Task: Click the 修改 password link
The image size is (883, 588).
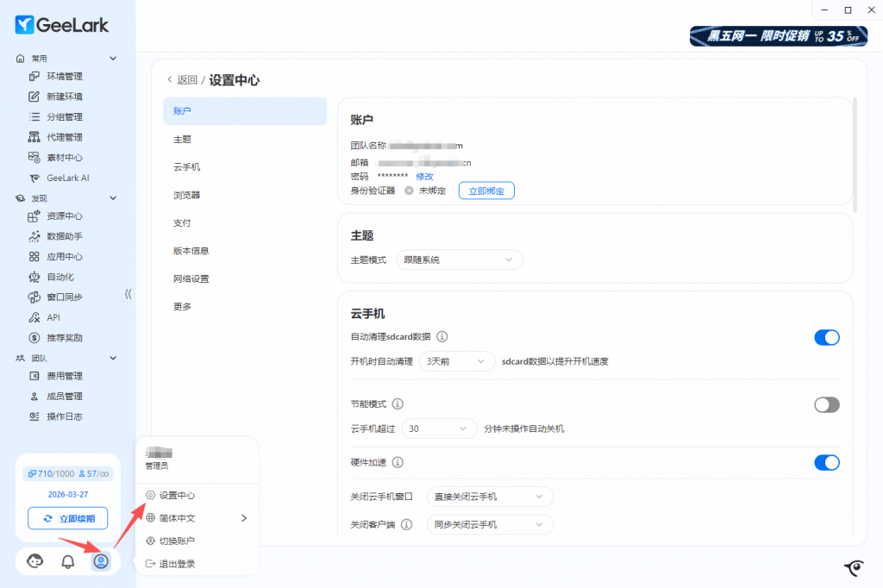Action: (x=424, y=176)
